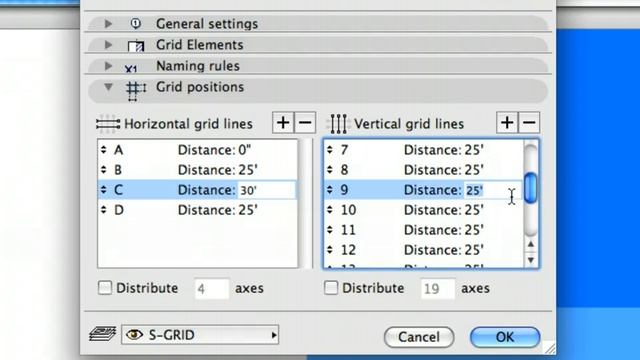
Task: Click reorder handle of row 10
Action: click(330, 210)
